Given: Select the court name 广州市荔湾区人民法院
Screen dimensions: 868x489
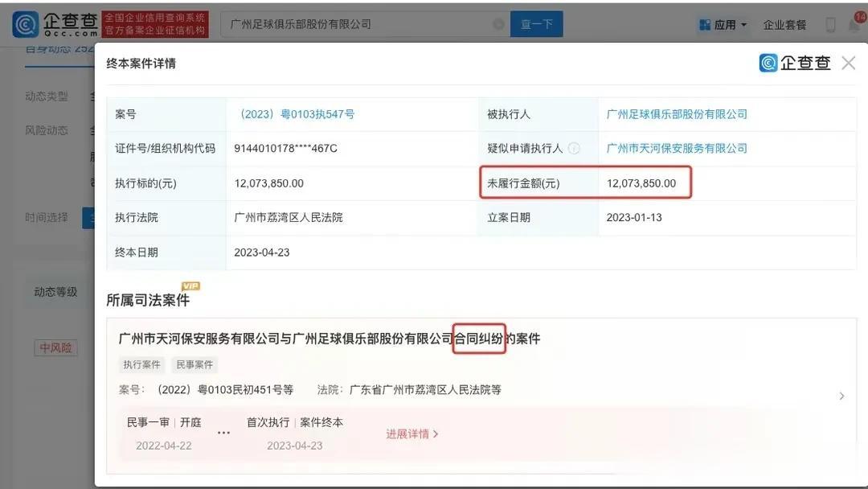Looking at the screenshot, I should pyautogui.click(x=289, y=218).
